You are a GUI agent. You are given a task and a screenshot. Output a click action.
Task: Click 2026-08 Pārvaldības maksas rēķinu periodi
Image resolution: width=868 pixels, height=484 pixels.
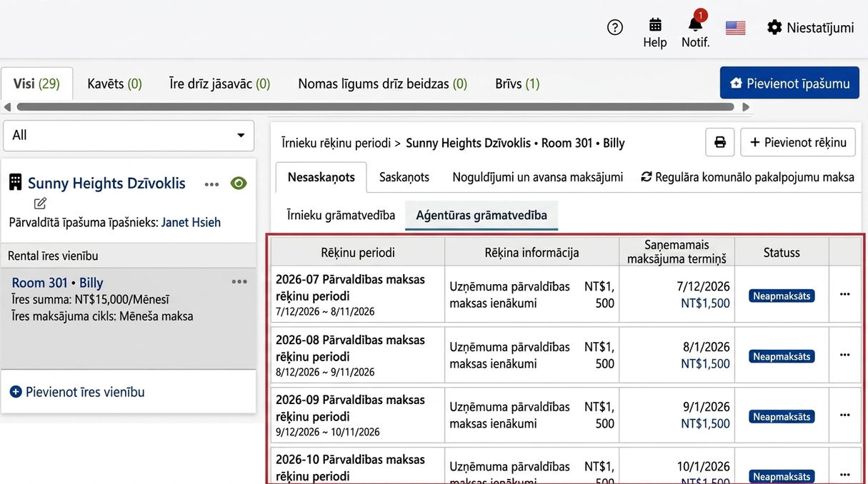coord(350,348)
